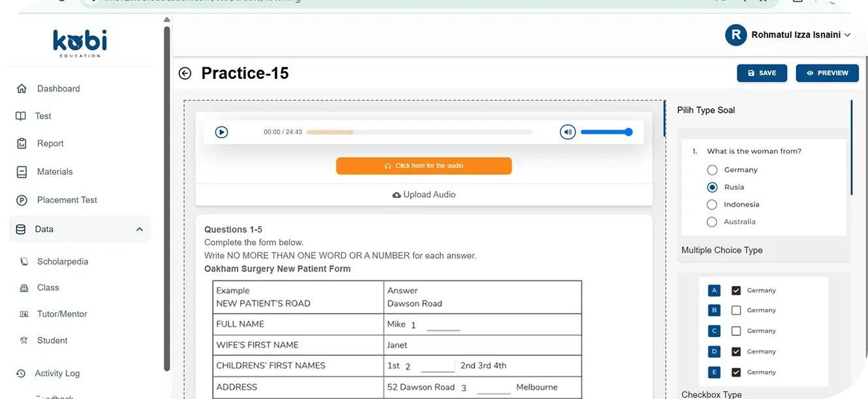Click the back arrow beside Practice-15

click(185, 74)
